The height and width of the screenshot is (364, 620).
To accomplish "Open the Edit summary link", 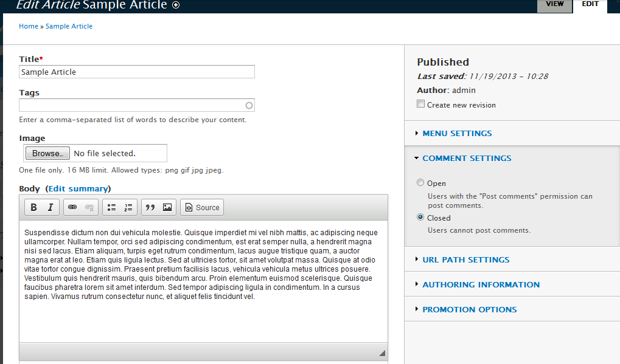I will (x=78, y=188).
